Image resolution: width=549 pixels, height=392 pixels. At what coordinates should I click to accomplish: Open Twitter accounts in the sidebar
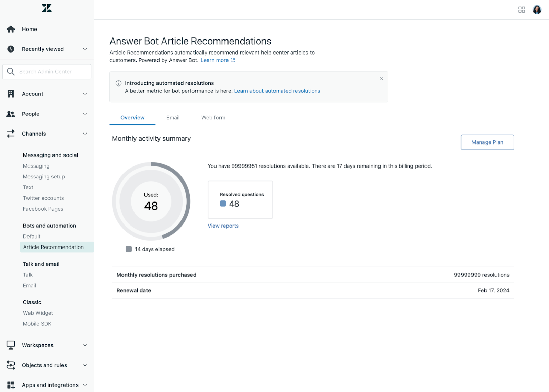(x=43, y=198)
